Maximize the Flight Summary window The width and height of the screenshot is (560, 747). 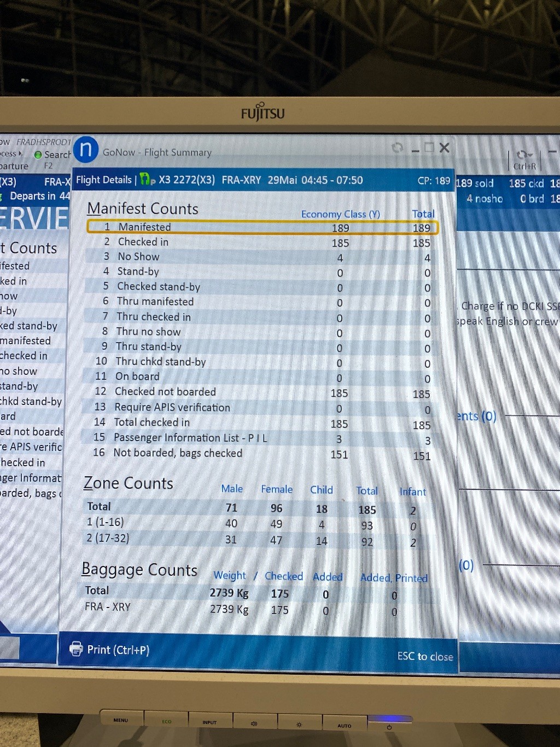tap(429, 148)
